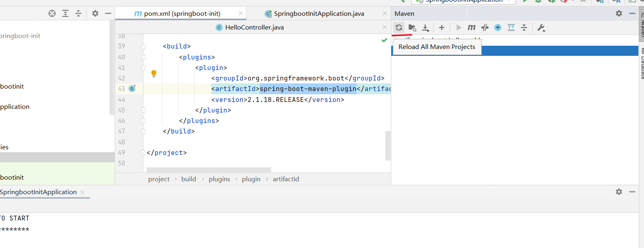Image resolution: width=644 pixels, height=248 pixels.
Task: Execute Maven goal 'm' icon
Action: [472, 28]
